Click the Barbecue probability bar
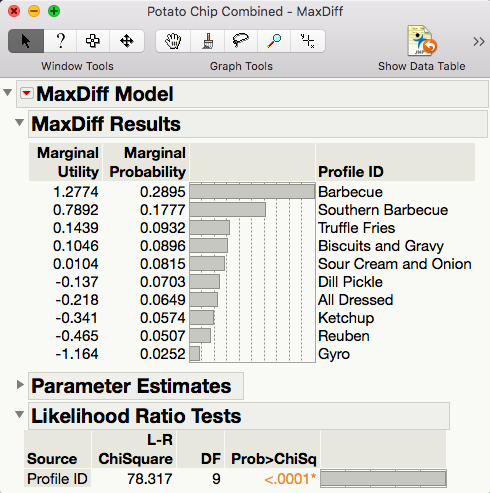This screenshot has width=490, height=493. (252, 192)
